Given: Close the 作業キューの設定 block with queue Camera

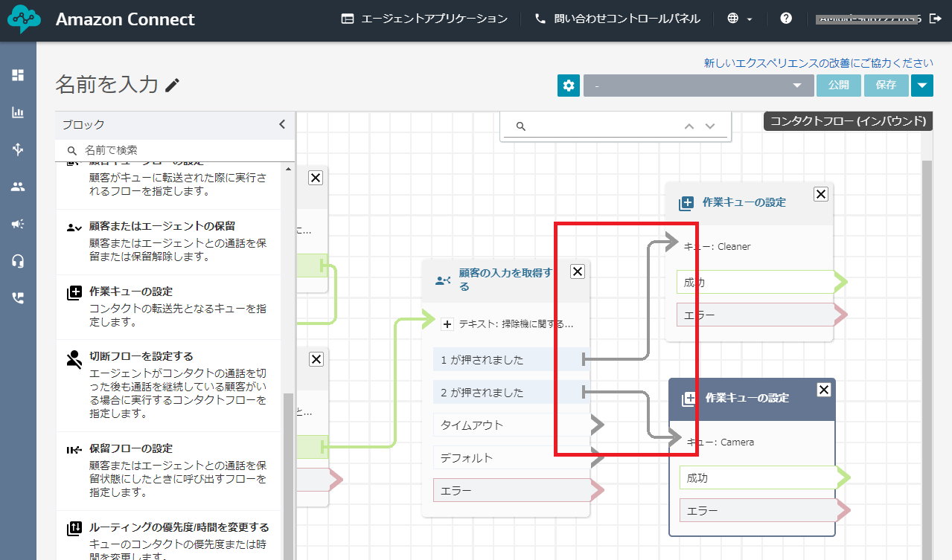Looking at the screenshot, I should (824, 390).
